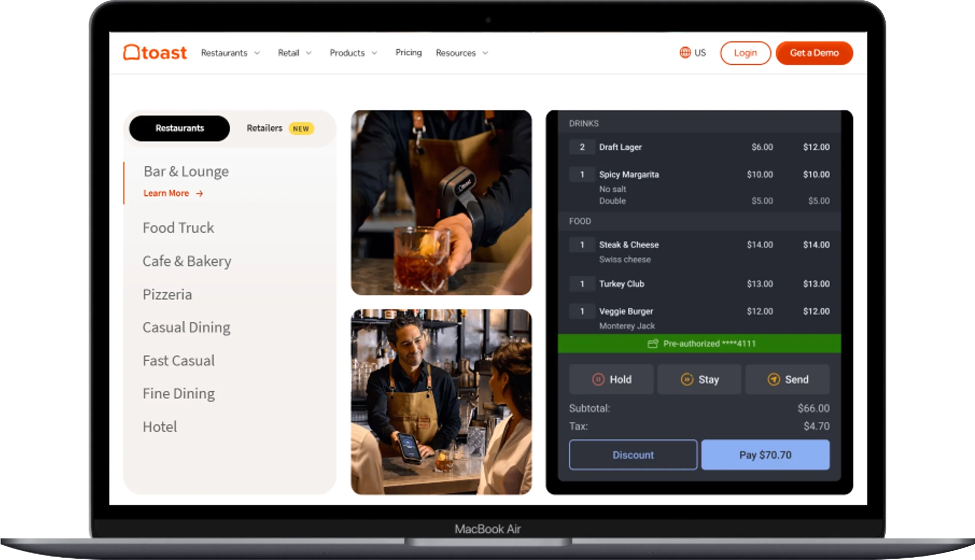Select Cafe & Bakery in the list
The image size is (975, 560).
187,261
